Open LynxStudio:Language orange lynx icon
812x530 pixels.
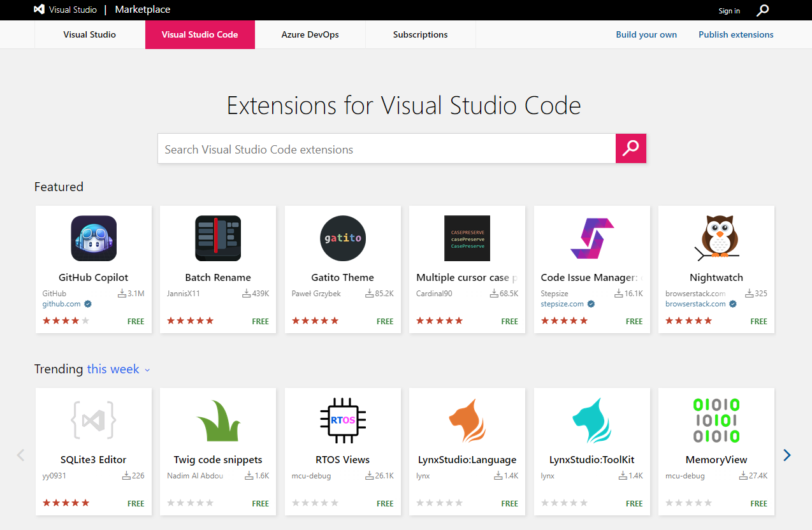[x=467, y=420]
